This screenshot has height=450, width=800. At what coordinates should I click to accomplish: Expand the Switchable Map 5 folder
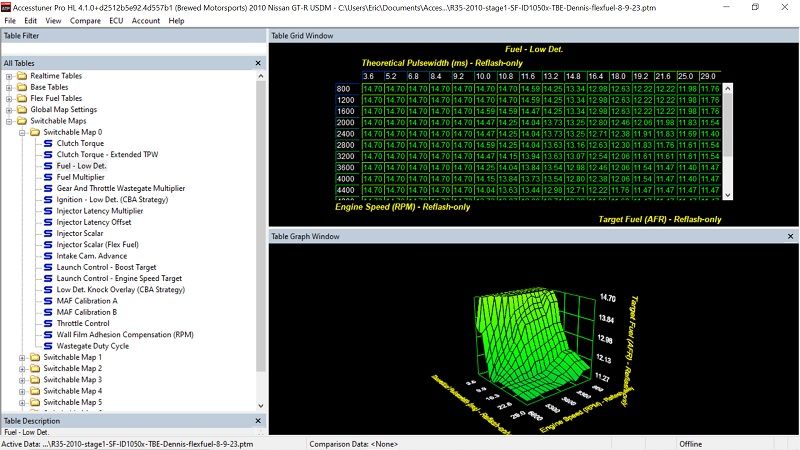pyautogui.click(x=22, y=403)
